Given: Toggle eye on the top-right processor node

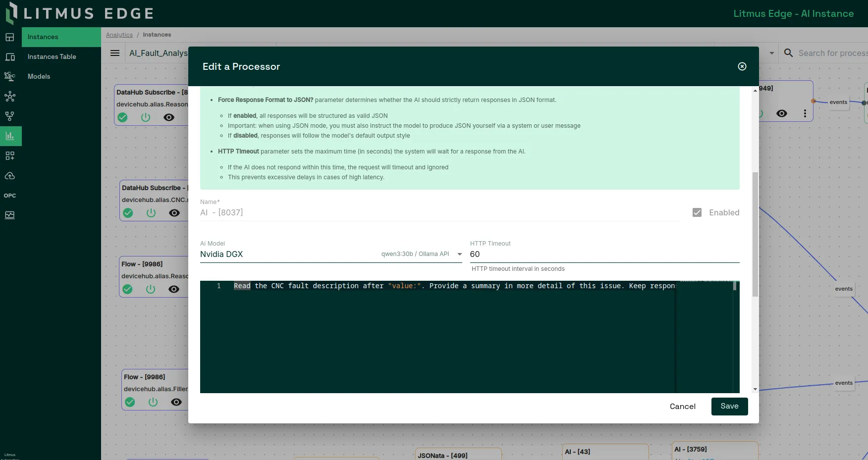Looking at the screenshot, I should 782,113.
